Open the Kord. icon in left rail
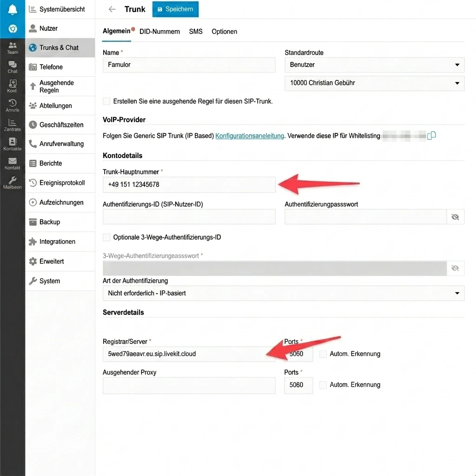Screen dimensions: 476x476 coord(13,86)
